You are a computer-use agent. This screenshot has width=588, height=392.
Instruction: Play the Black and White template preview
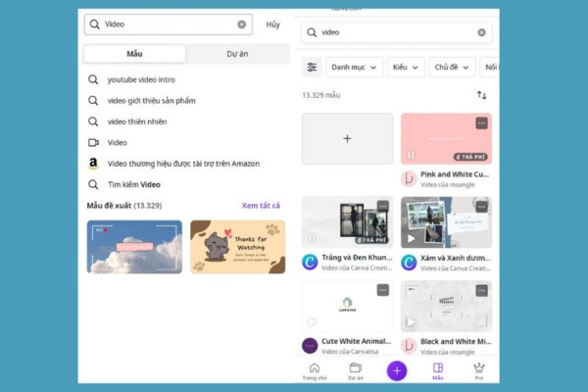click(411, 321)
